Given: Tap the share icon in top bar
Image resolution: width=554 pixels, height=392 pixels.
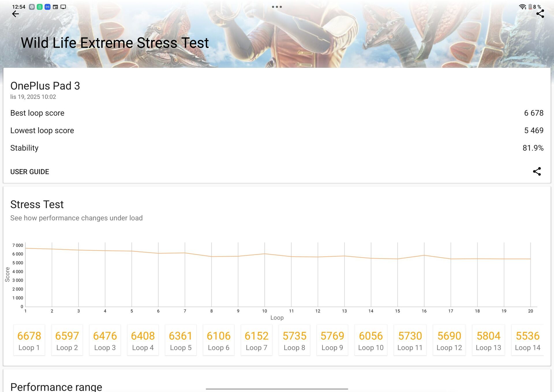Looking at the screenshot, I should click(x=540, y=14).
